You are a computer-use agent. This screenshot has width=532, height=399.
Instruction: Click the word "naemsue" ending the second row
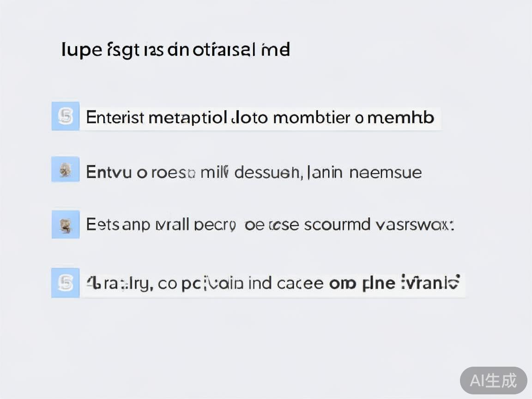386,173
